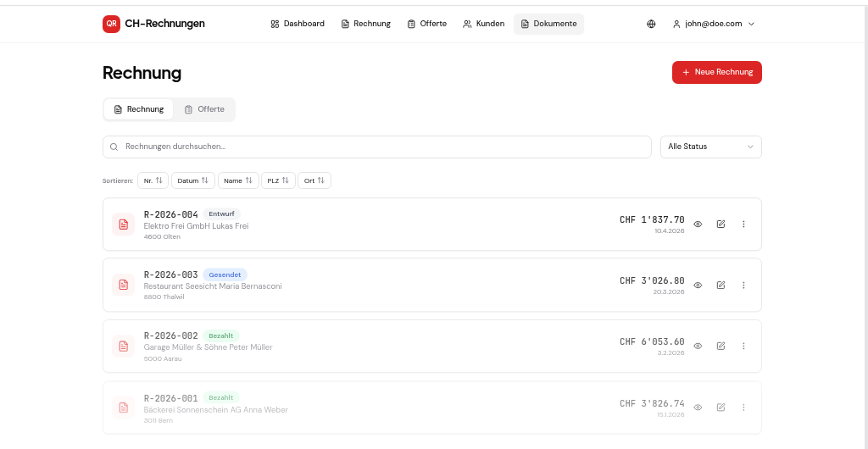The width and height of the screenshot is (868, 449).
Task: Open the Kunden page
Action: point(484,24)
